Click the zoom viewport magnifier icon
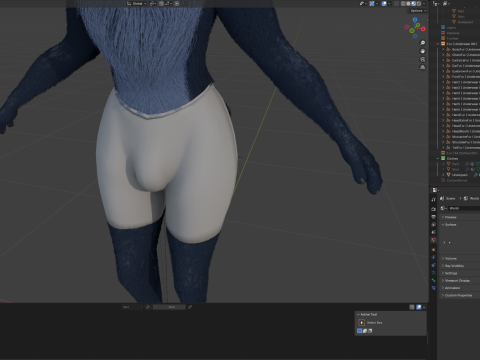480x360 pixels. [423, 43]
